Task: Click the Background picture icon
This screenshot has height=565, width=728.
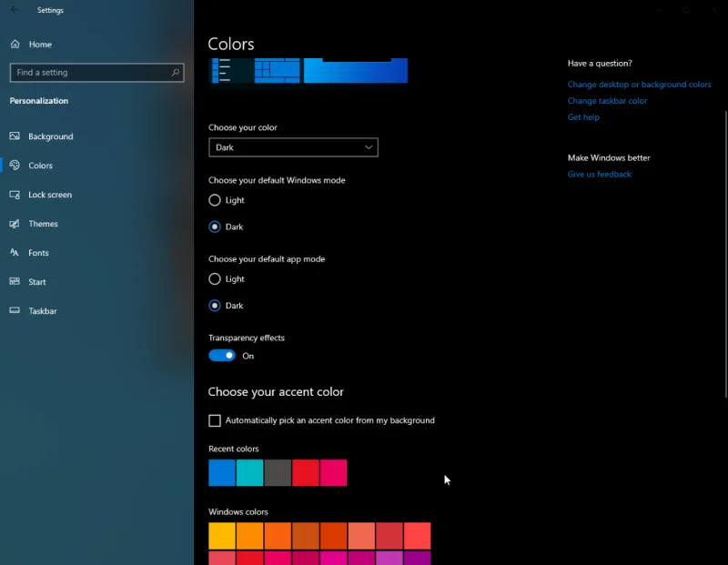Action: pos(15,136)
